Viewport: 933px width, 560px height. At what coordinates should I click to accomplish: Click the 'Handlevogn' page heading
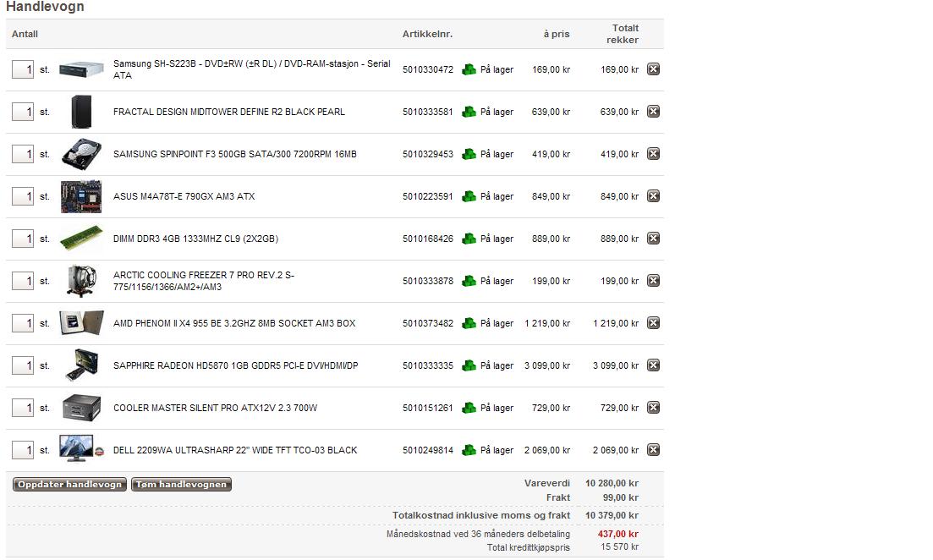pos(45,7)
